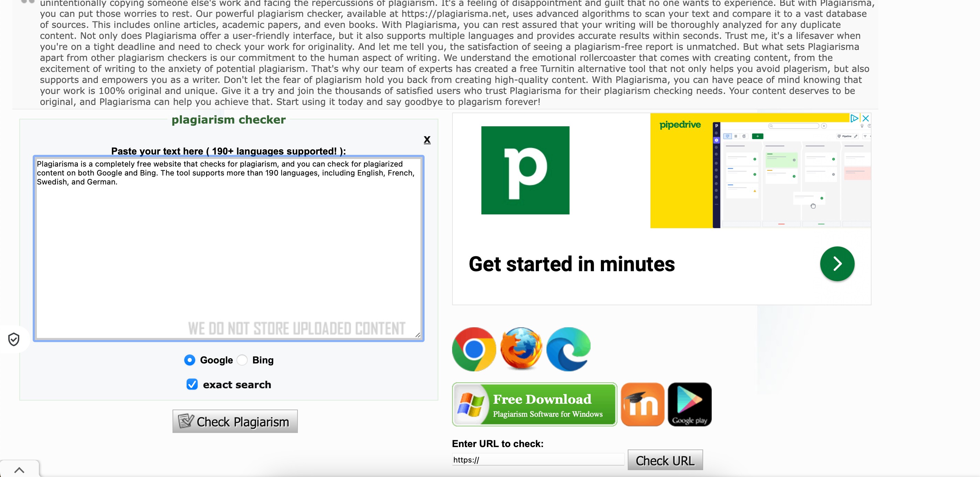Click the green arrow on Get started ad

837,264
